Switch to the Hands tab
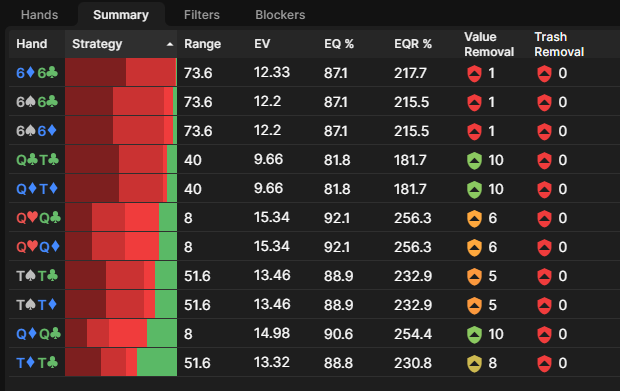 [x=40, y=15]
